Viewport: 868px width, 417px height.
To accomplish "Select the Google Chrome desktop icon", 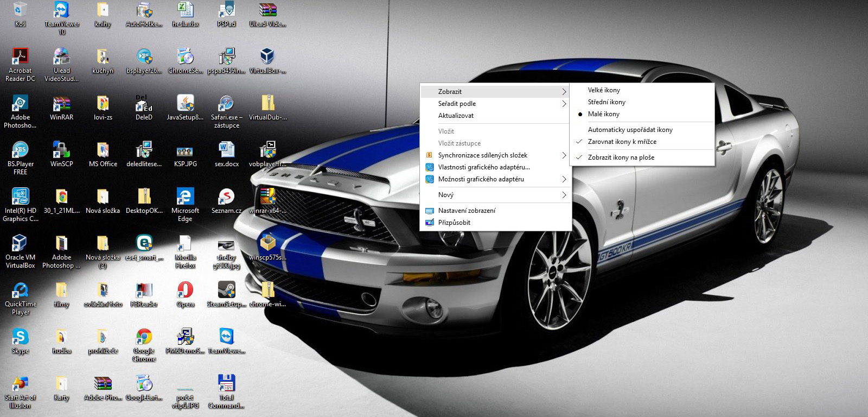I will pyautogui.click(x=144, y=338).
